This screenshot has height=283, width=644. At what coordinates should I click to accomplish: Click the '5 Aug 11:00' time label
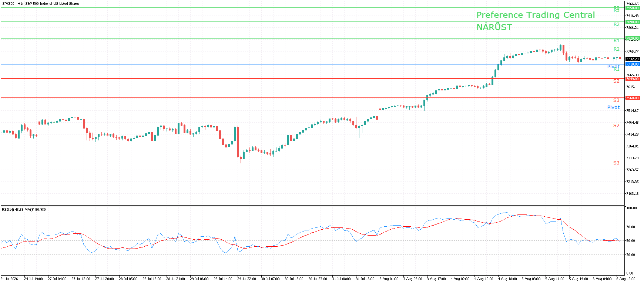554,279
